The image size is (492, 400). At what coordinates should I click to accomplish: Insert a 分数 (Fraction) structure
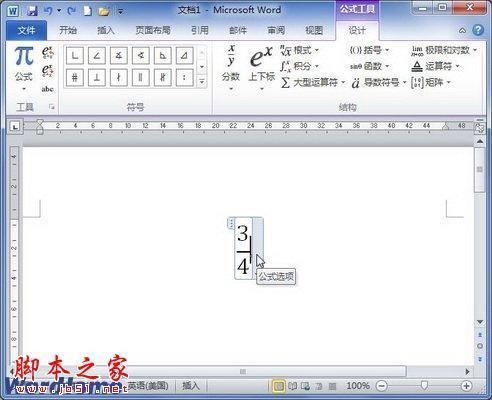click(231, 68)
